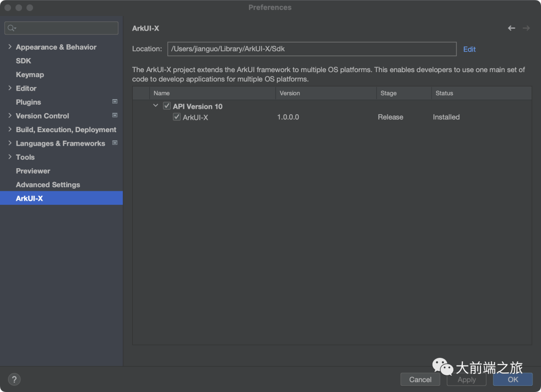
Task: Open the Keymap settings page
Action: (30, 75)
